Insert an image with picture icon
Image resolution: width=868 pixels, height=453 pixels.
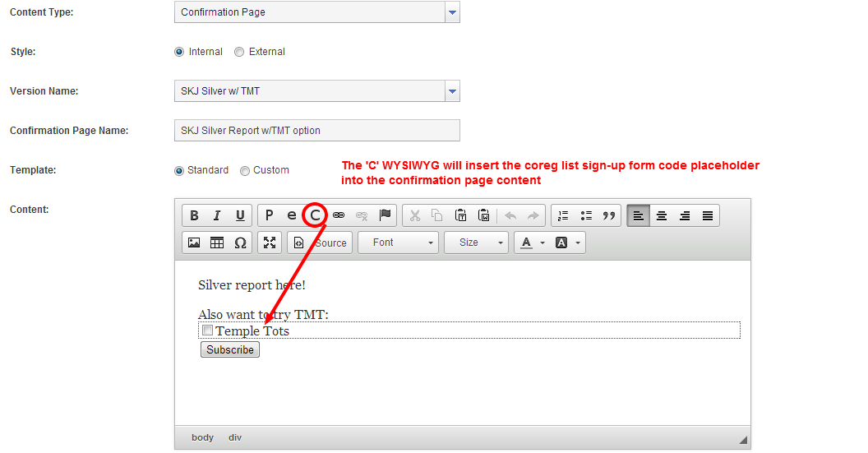pos(194,243)
